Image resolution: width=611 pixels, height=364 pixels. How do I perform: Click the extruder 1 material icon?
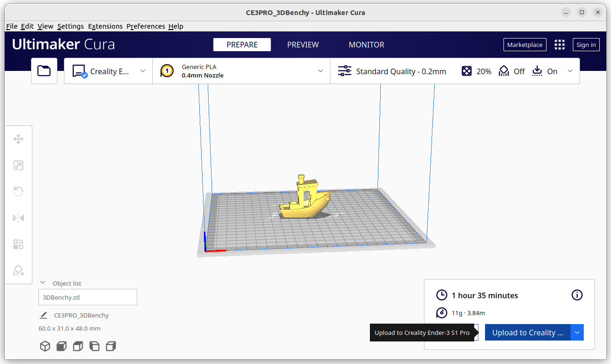point(167,71)
